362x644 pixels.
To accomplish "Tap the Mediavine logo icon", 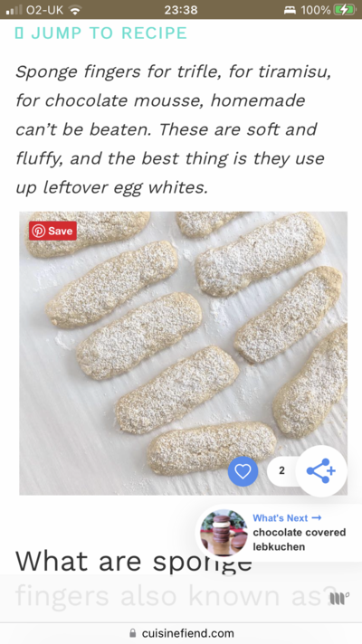I will click(x=339, y=599).
